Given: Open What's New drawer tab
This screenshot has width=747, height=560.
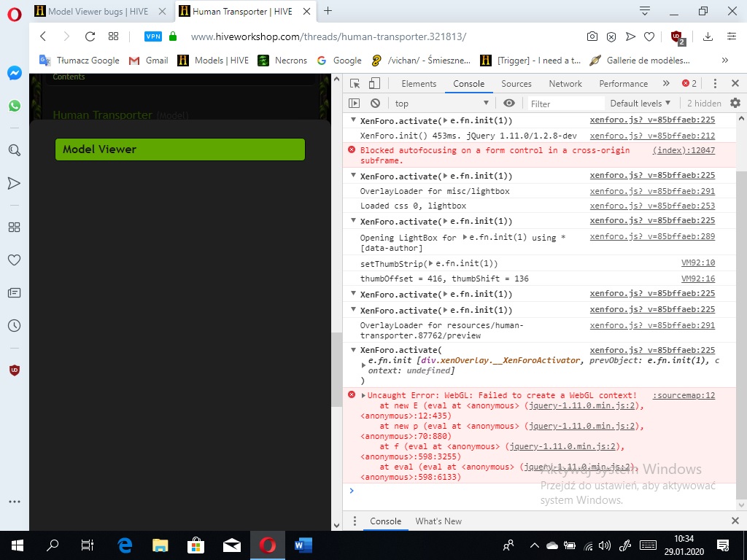Looking at the screenshot, I should tap(438, 521).
